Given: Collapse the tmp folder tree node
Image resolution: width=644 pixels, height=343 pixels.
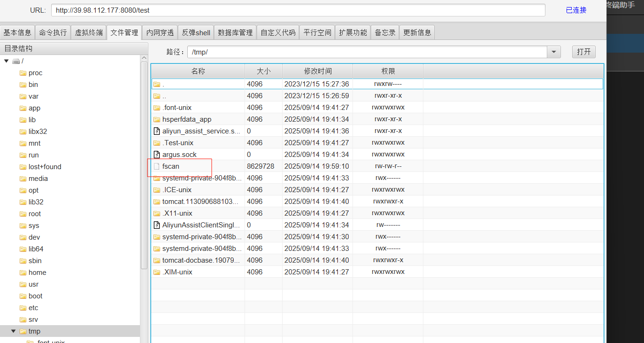Looking at the screenshot, I should coord(14,331).
